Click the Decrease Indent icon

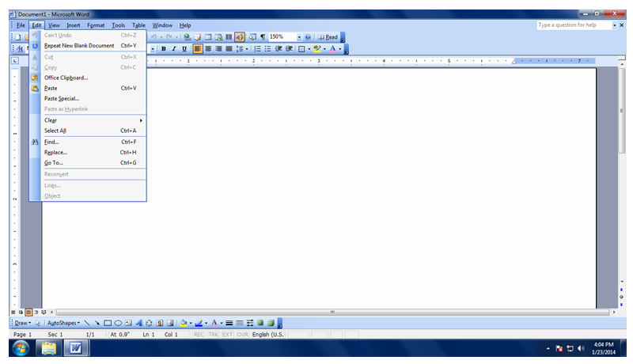[279, 49]
